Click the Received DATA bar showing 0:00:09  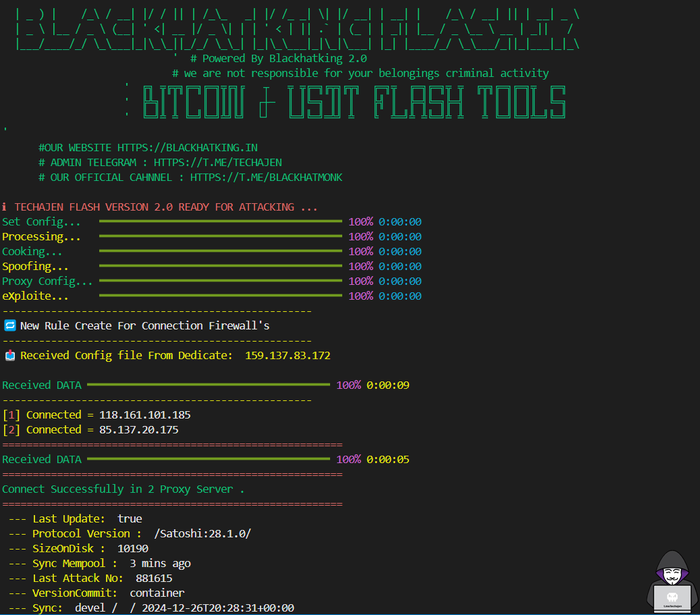(x=209, y=385)
